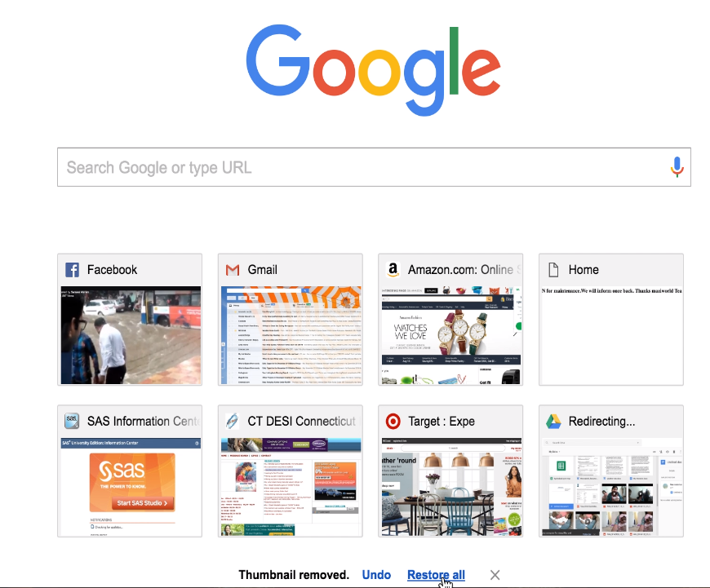Start voice search with the microphone icon
Screen dimensions: 710x588
[x=677, y=167]
